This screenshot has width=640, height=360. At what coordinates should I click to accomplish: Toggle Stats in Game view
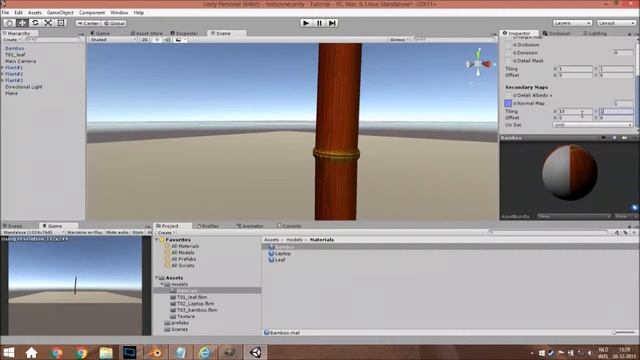[138, 232]
